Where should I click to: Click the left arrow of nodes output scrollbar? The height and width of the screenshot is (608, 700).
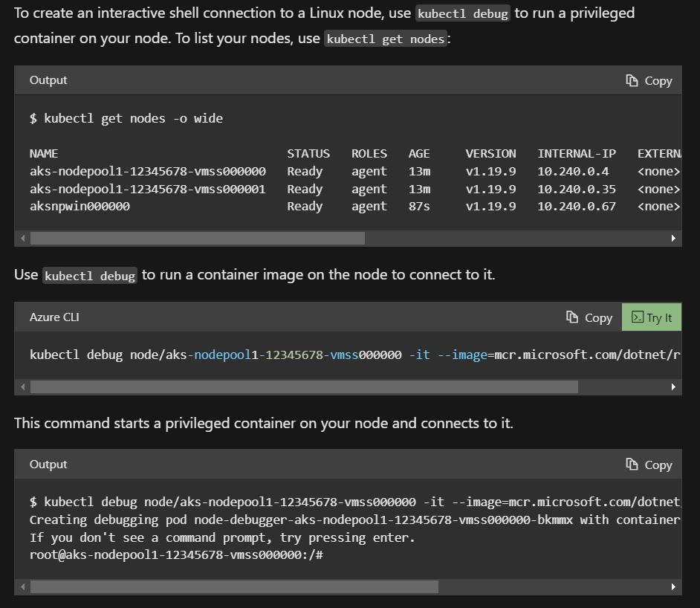coord(22,239)
